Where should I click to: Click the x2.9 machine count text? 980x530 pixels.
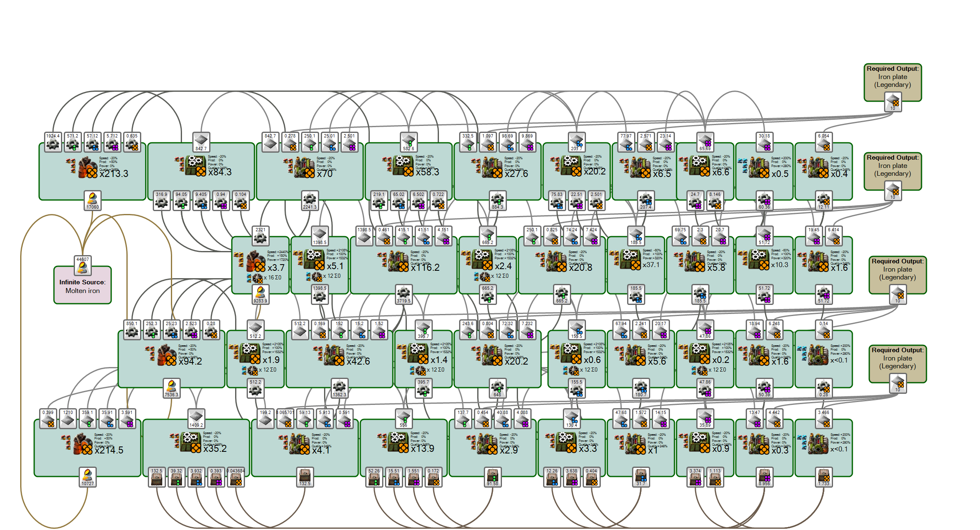tap(509, 450)
